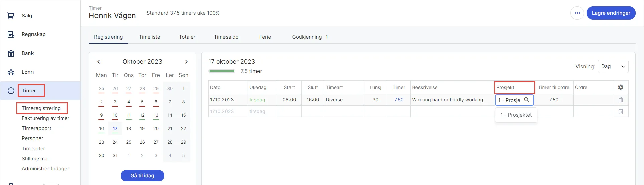Click the Gå til idag button
Image resolution: width=644 pixels, height=185 pixels.
pyautogui.click(x=142, y=176)
